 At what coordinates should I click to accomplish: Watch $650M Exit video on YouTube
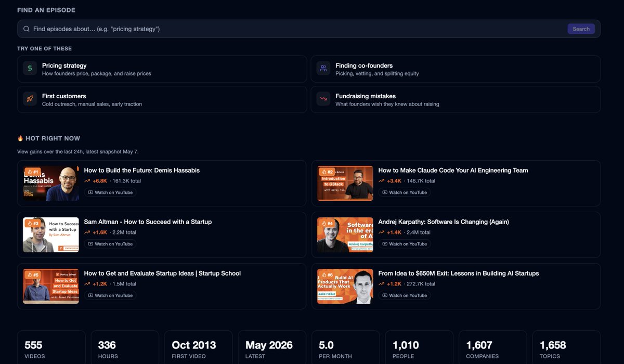(x=405, y=295)
